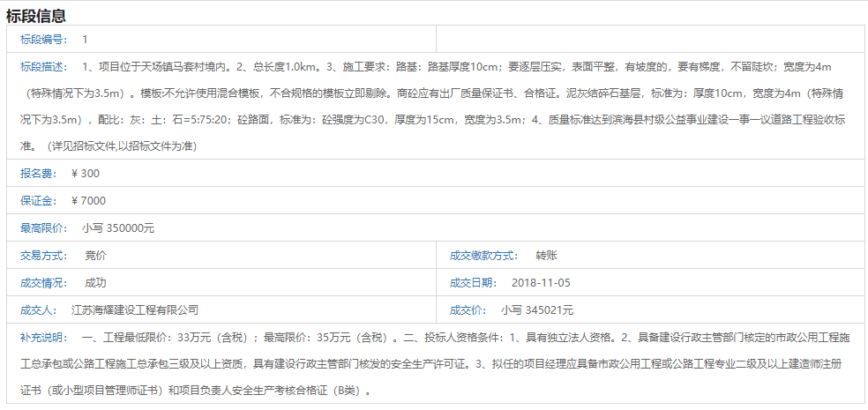Click the company name 江苏海耀建设工程有限公司
Viewport: 868px width, 410px height.
coord(135,310)
